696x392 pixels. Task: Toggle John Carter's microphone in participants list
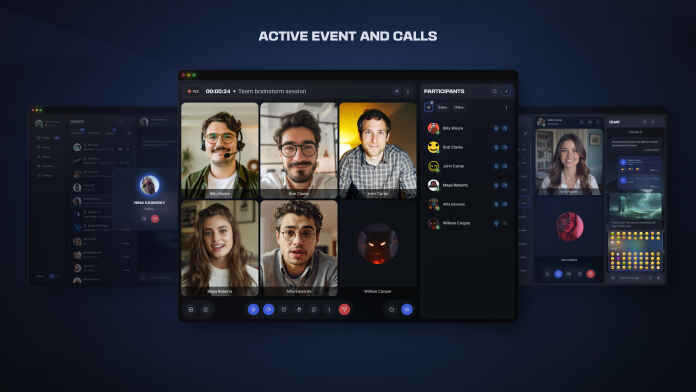tap(496, 166)
